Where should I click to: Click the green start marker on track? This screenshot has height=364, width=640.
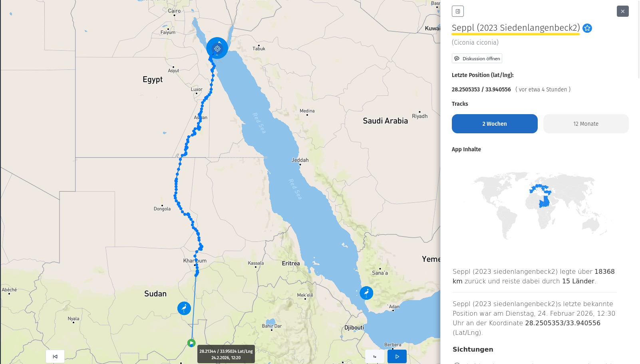[x=191, y=343]
